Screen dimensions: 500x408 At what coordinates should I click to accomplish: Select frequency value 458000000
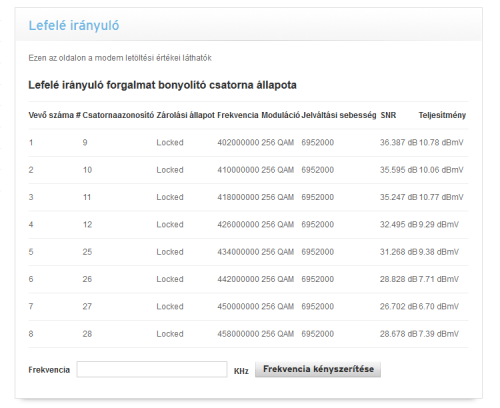coord(238,334)
